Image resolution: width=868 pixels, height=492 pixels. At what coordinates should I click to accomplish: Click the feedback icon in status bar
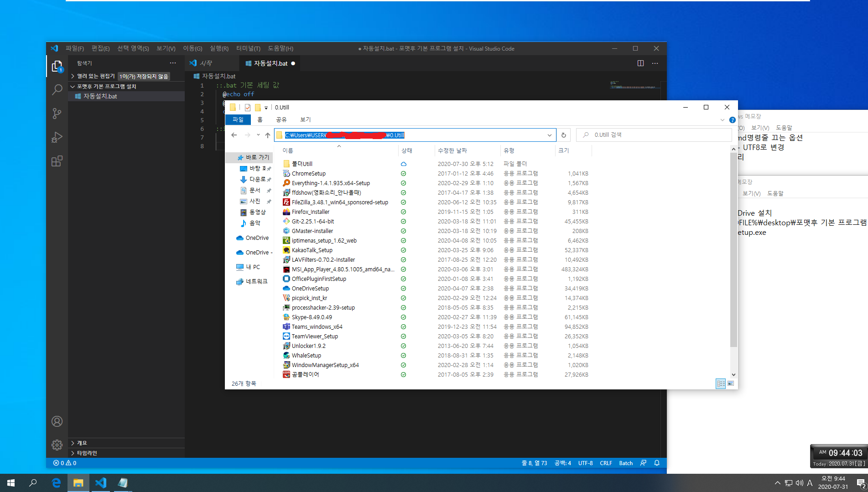643,463
